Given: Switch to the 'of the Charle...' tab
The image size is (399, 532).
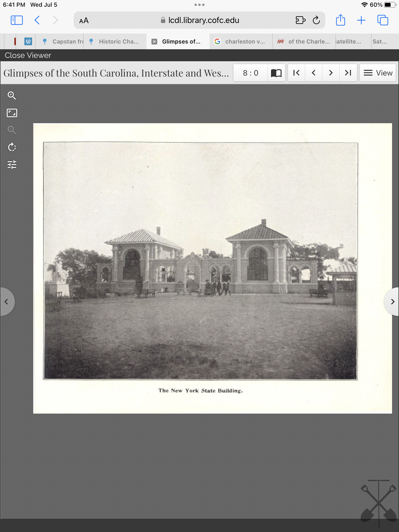Looking at the screenshot, I should point(304,41).
